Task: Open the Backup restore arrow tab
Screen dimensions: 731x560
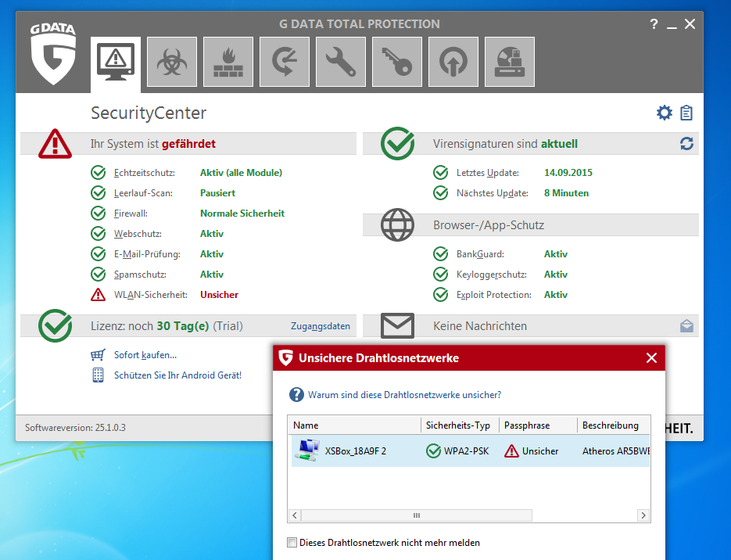Action: click(285, 62)
